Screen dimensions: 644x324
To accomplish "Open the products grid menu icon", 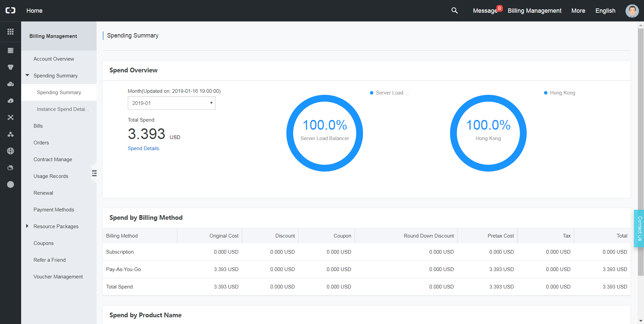I will pos(10,31).
